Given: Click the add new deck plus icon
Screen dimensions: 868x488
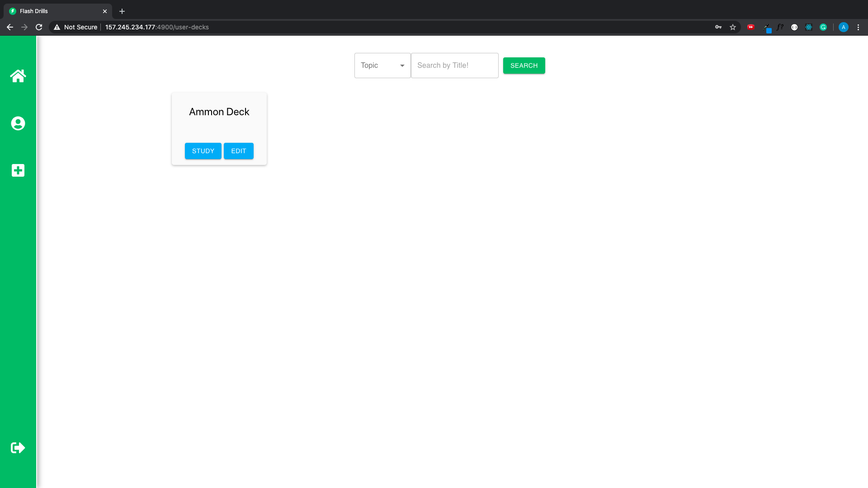Looking at the screenshot, I should point(18,170).
